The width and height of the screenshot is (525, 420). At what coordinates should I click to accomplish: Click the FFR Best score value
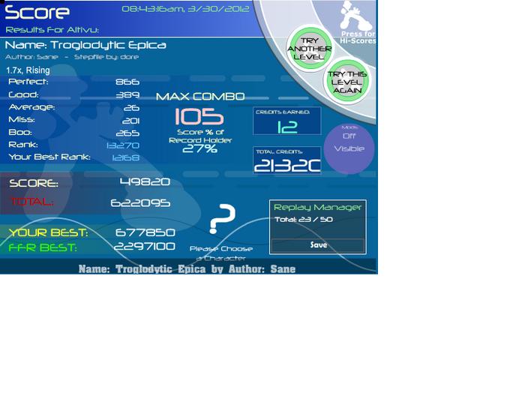pos(144,247)
